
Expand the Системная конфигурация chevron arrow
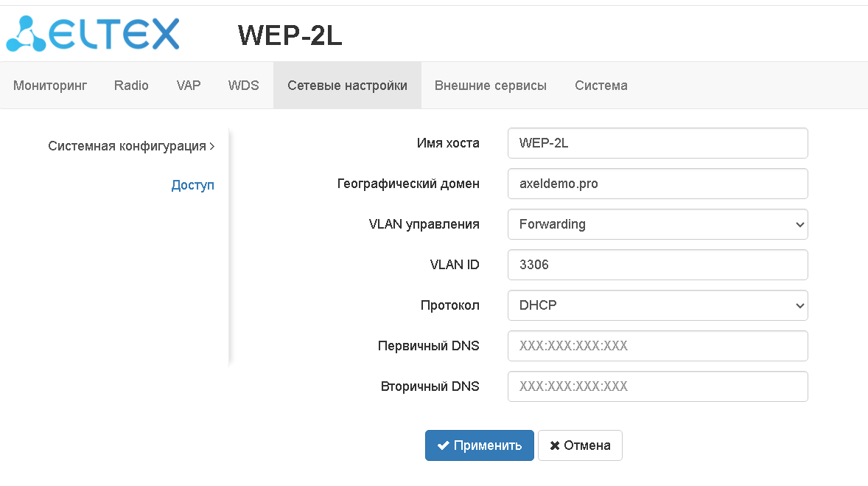pyautogui.click(x=212, y=146)
